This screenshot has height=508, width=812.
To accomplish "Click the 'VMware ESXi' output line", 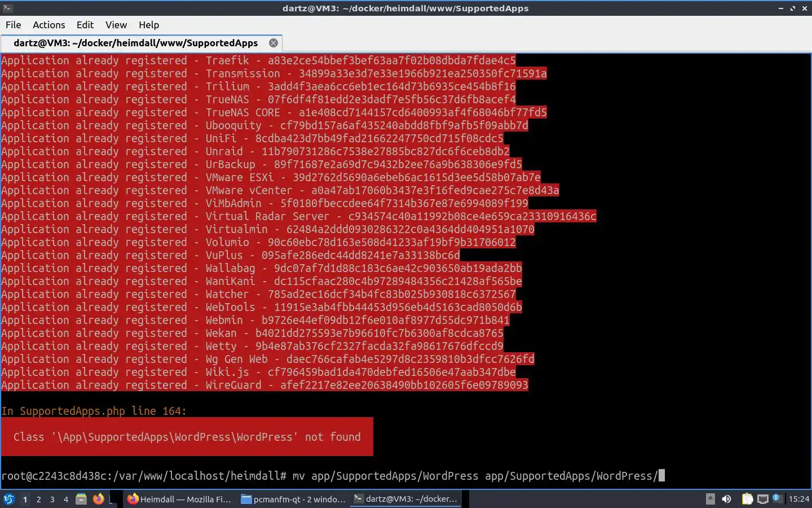I will point(271,177).
